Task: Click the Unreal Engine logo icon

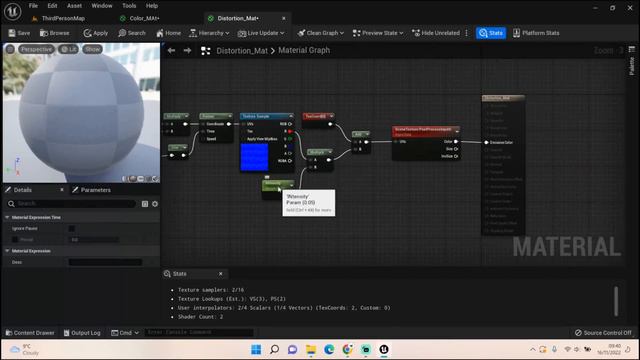Action: pyautogui.click(x=12, y=11)
